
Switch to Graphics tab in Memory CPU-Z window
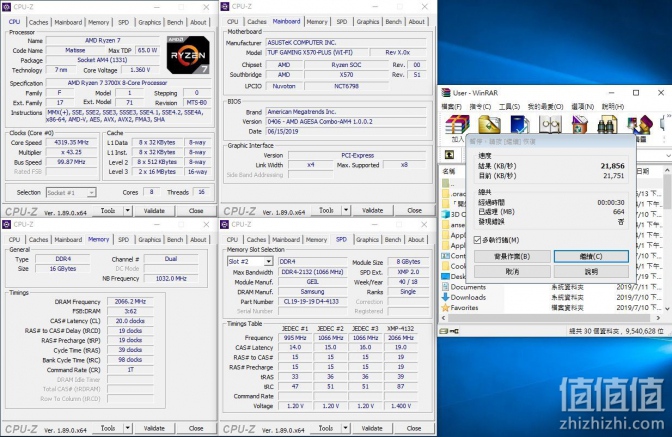150,239
